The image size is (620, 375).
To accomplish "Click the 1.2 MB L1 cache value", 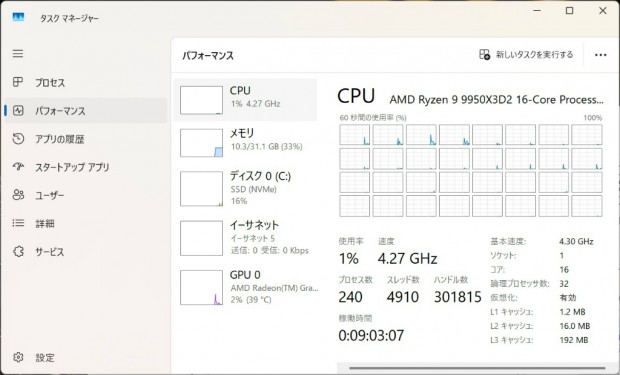I will [572, 312].
